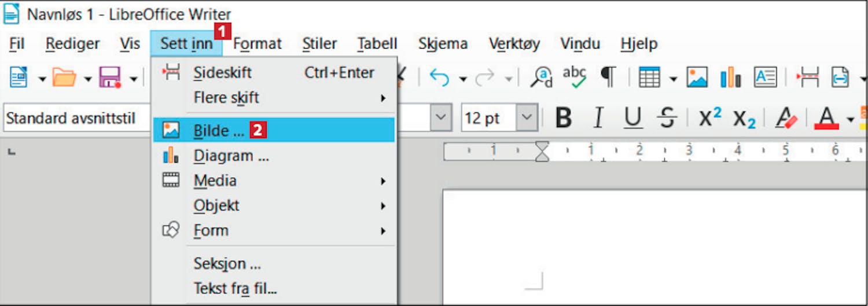
Task: Click the insert text box icon
Action: 765,76
